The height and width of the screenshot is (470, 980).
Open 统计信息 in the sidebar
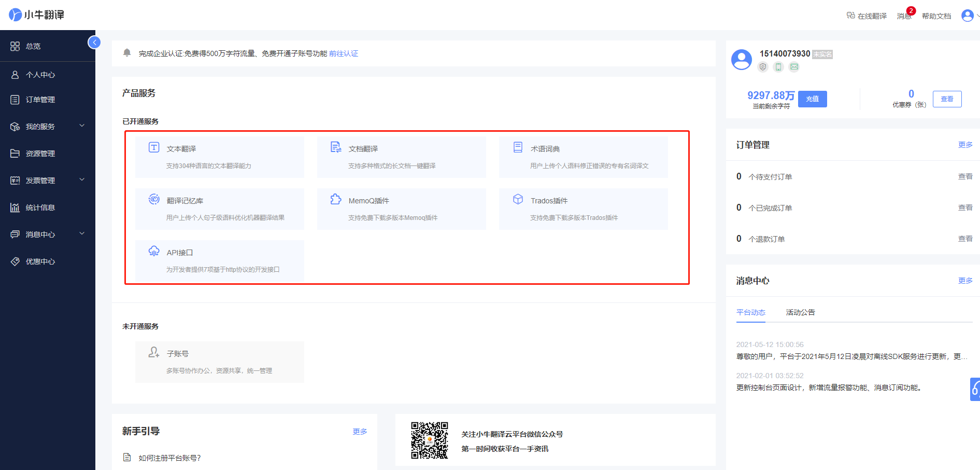tap(40, 208)
